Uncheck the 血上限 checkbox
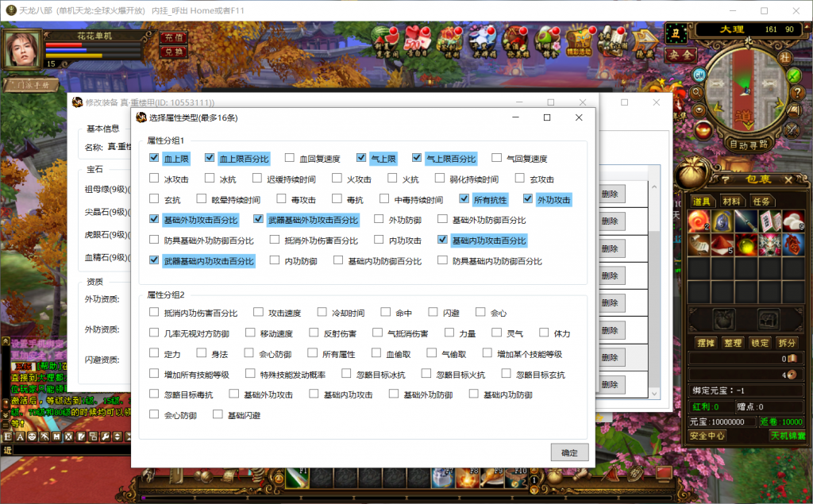 tap(154, 158)
